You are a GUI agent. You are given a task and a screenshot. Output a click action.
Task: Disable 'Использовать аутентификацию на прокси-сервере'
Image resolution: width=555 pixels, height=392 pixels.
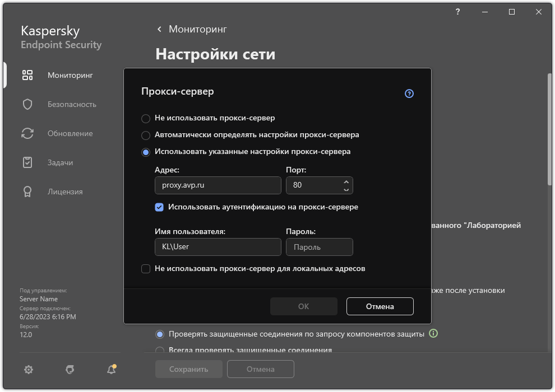(159, 207)
